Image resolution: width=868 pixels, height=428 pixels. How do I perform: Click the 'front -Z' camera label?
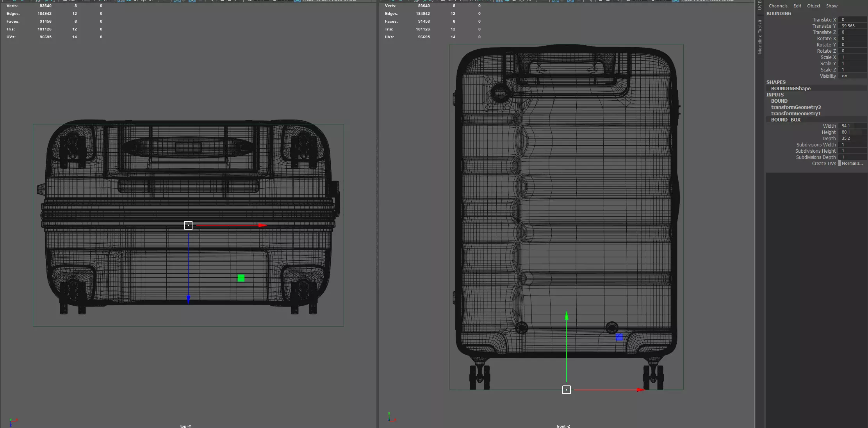[x=563, y=426]
